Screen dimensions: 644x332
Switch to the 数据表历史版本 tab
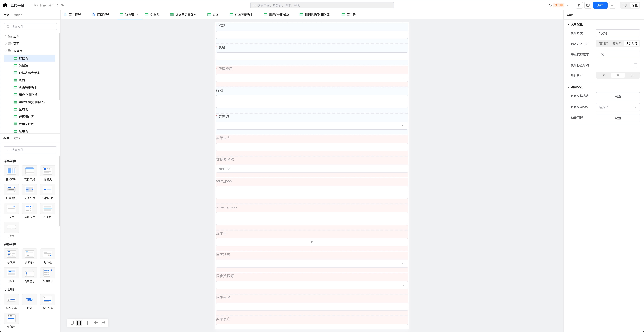pos(183,14)
